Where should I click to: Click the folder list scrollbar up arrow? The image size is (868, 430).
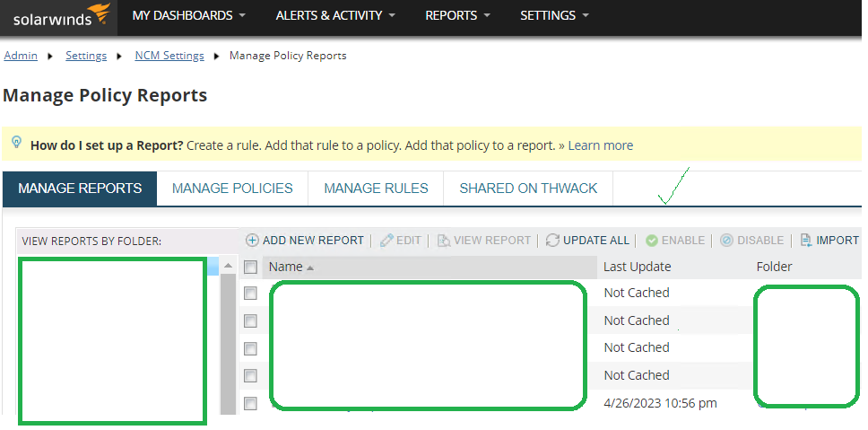[228, 267]
